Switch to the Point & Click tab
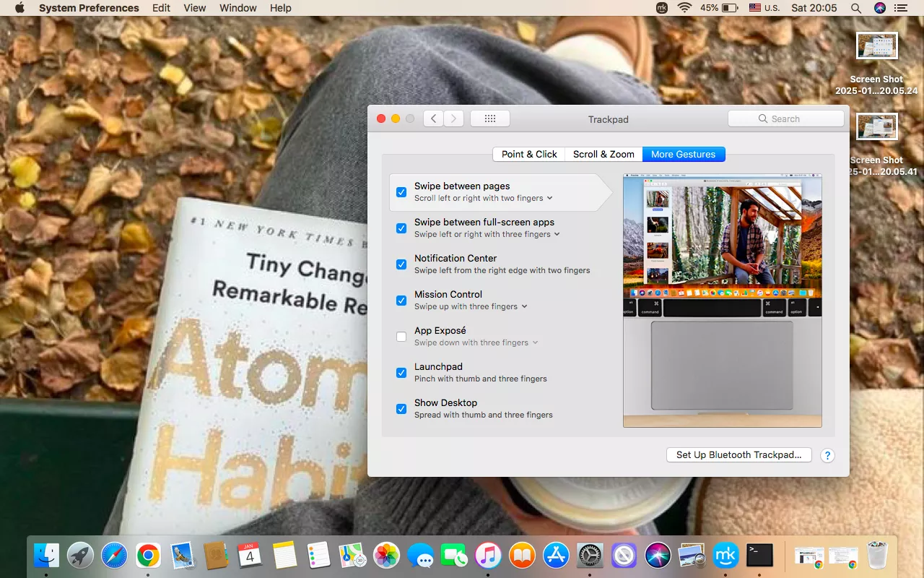The height and width of the screenshot is (578, 924). pos(529,154)
